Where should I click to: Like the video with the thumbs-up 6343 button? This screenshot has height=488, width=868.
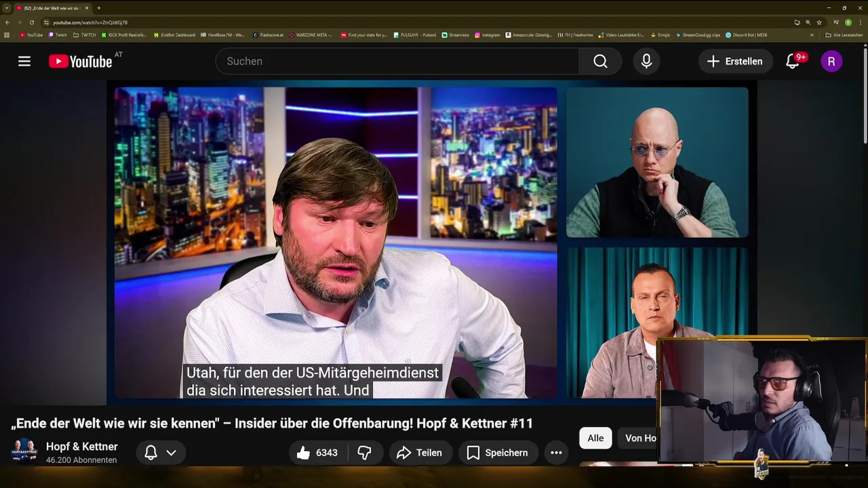pos(317,453)
